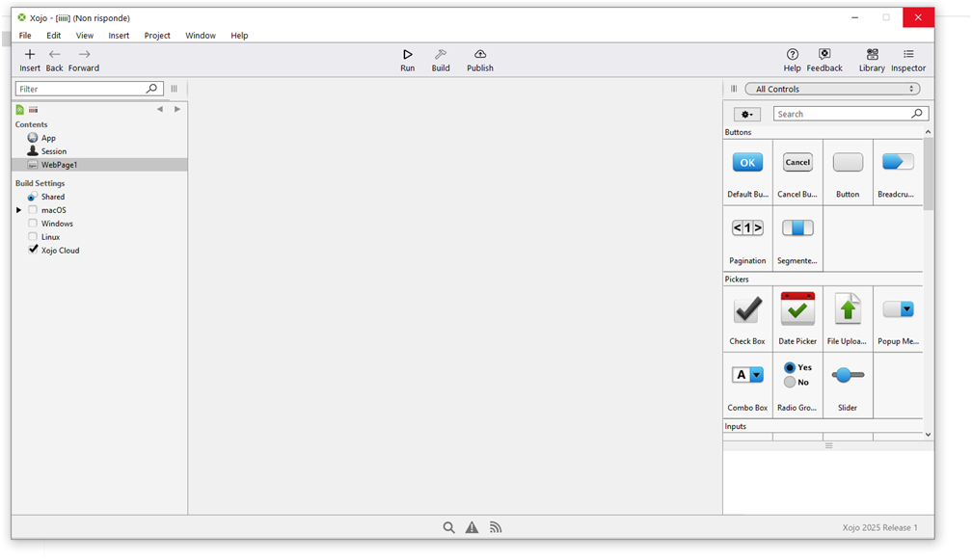Close the Xojo window
Viewport: 972px width, 560px height.
pyautogui.click(x=918, y=17)
